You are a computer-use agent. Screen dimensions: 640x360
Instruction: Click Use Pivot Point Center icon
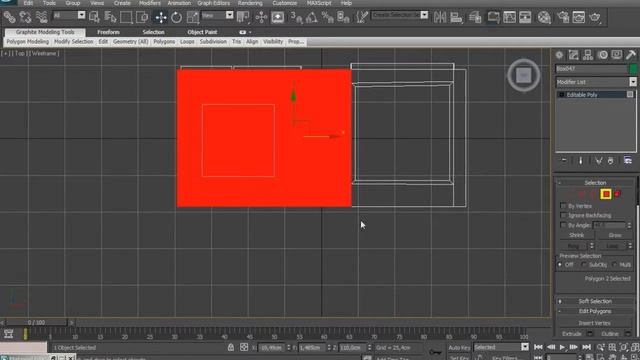click(243, 17)
